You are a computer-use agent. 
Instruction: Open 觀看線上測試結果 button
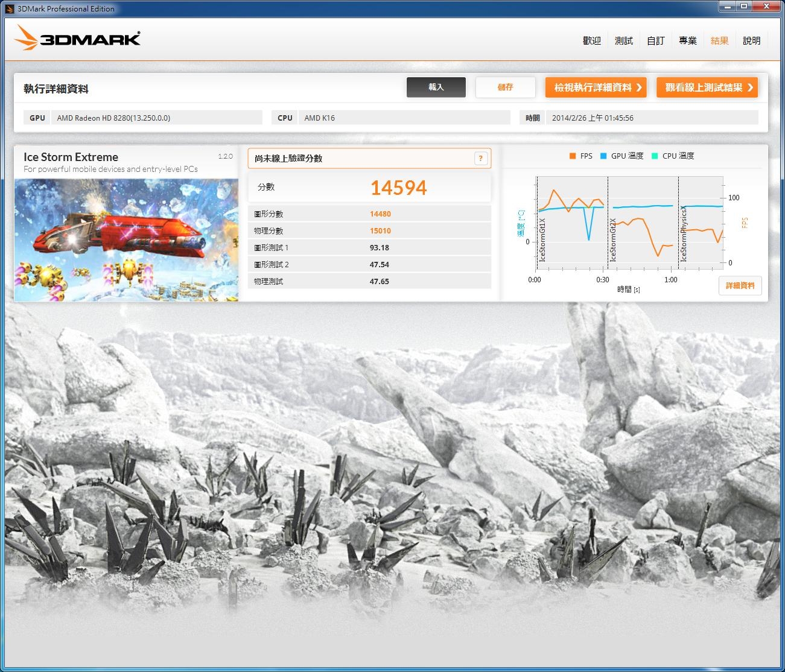(x=707, y=87)
